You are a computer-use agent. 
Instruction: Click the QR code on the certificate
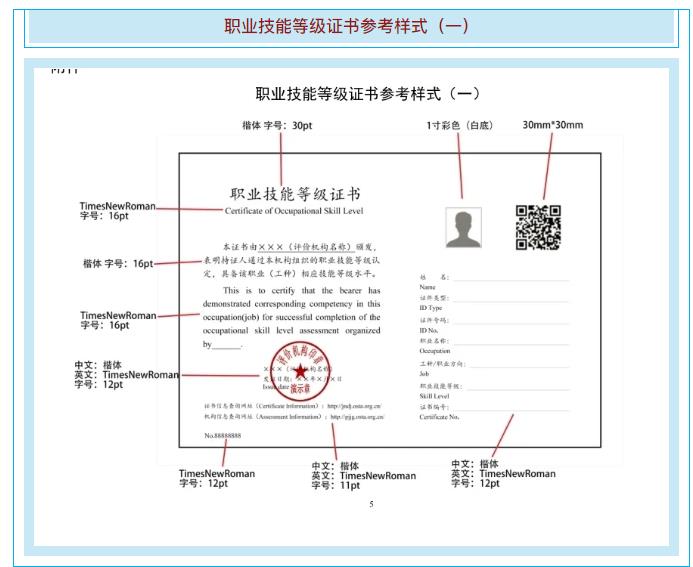click(537, 227)
